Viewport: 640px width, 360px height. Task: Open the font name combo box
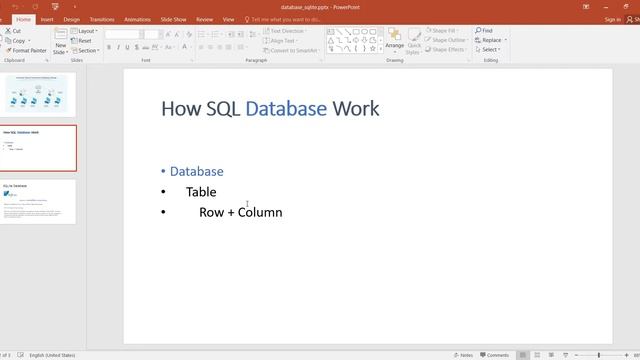pyautogui.click(x=124, y=35)
